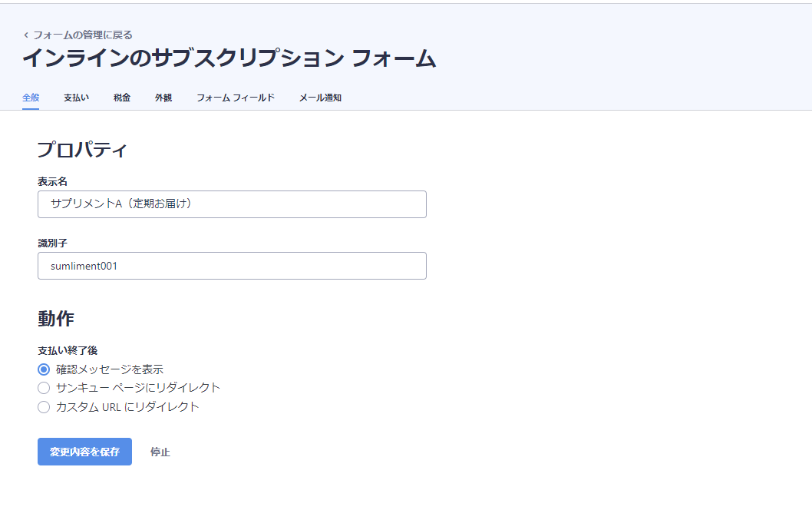Go back via フォームの管理に戻る link
The height and width of the screenshot is (520, 812).
pos(82,35)
